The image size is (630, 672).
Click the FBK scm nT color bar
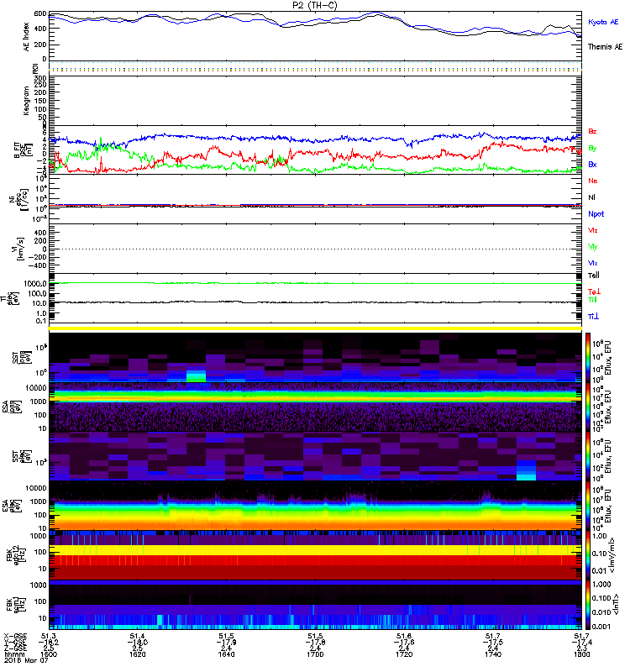589,605
